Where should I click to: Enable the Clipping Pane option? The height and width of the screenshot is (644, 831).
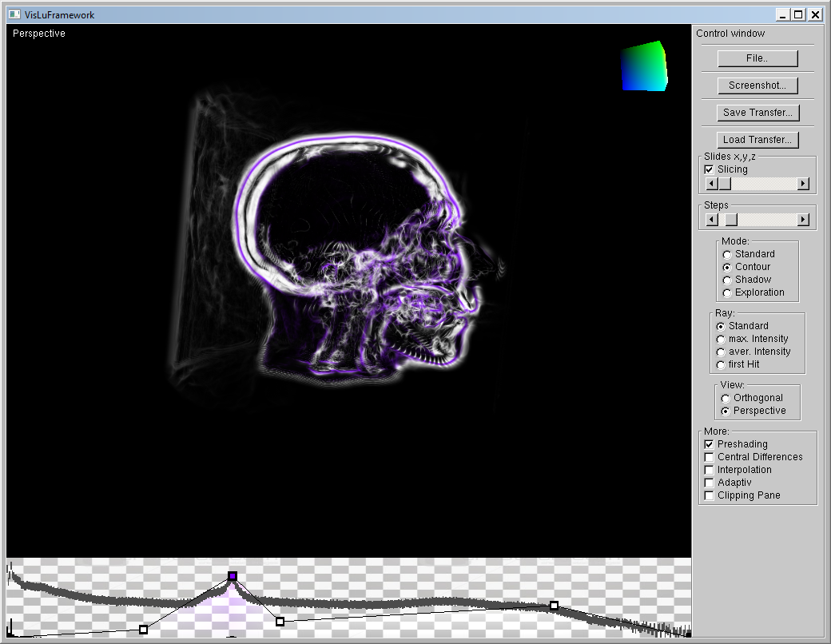point(709,495)
